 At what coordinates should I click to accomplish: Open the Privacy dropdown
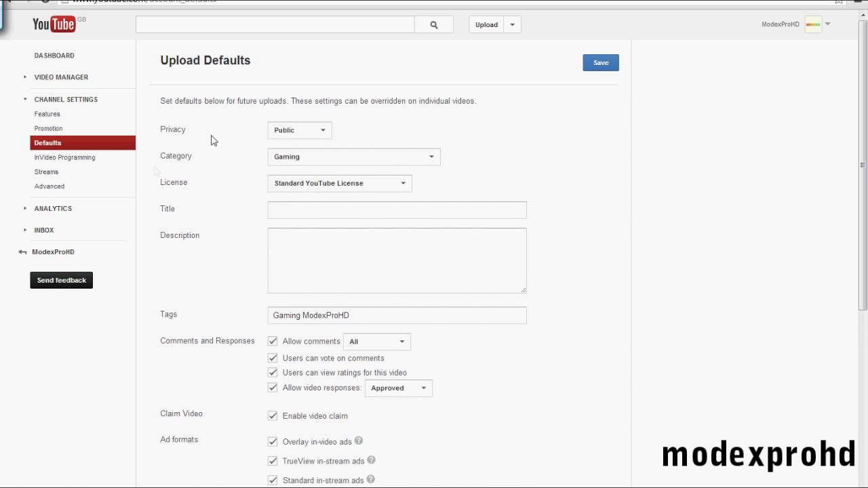click(x=300, y=130)
